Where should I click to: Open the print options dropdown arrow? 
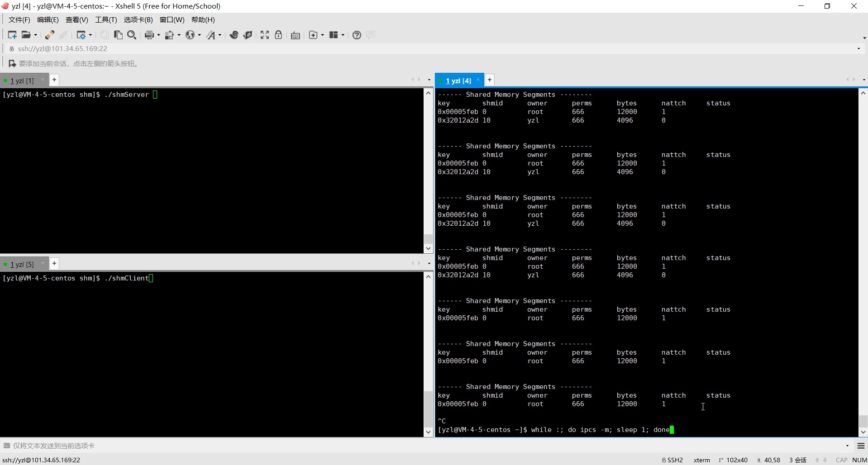158,35
